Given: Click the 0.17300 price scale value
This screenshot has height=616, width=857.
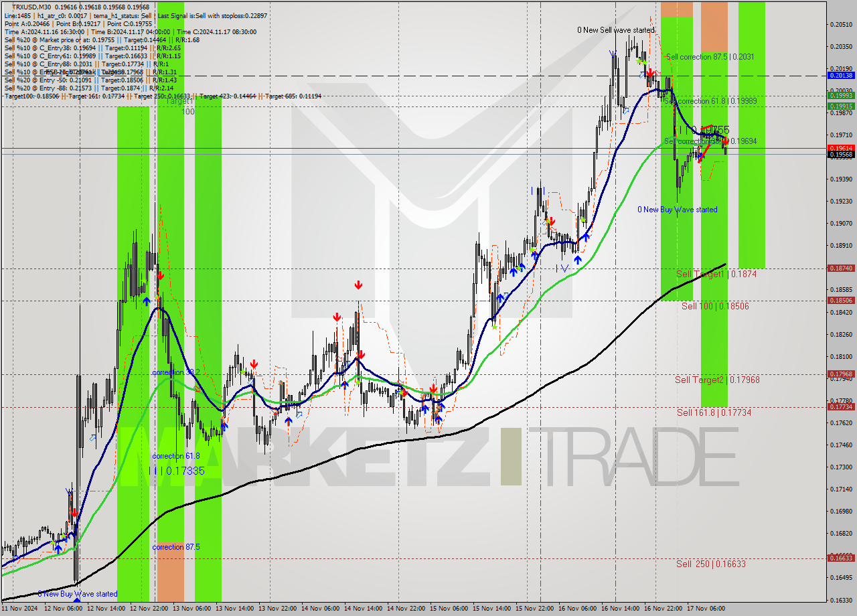Looking at the screenshot, I should tap(841, 467).
